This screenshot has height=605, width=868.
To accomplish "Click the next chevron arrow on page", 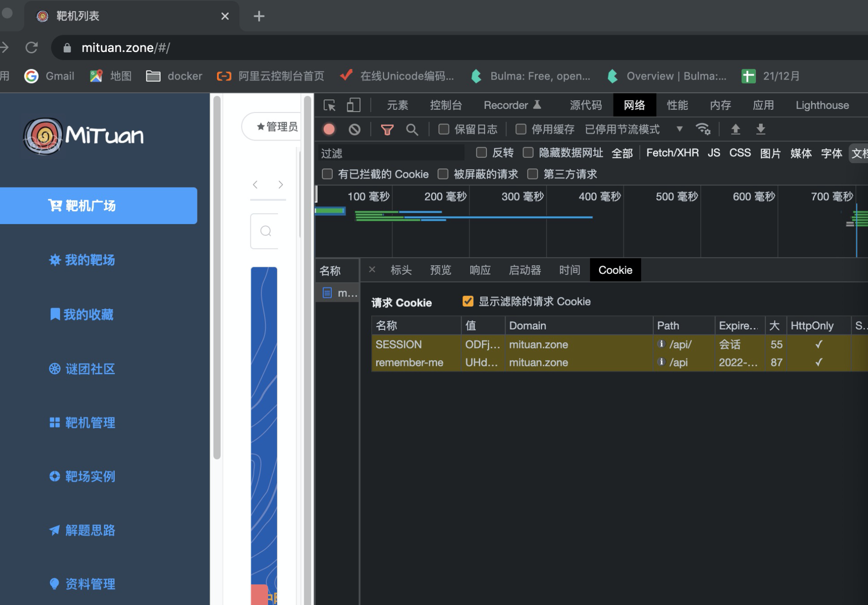I will tap(281, 184).
